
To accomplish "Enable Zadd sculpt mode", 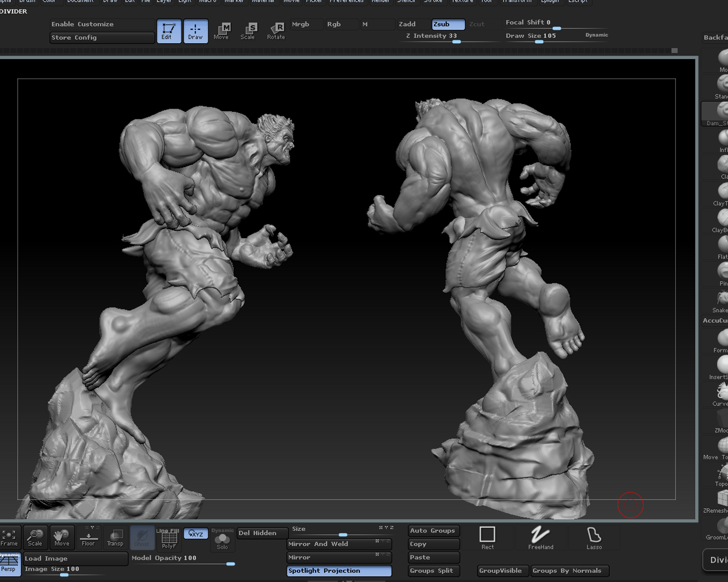I will [412, 24].
